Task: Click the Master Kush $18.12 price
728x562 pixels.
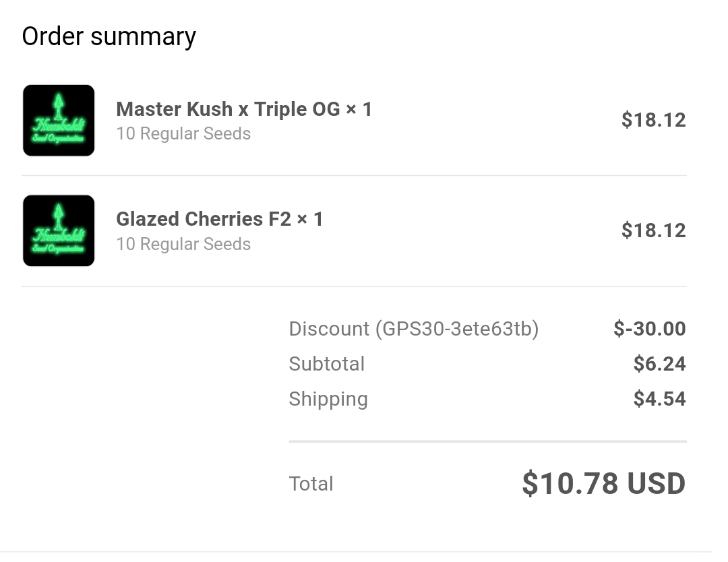Action: [653, 120]
